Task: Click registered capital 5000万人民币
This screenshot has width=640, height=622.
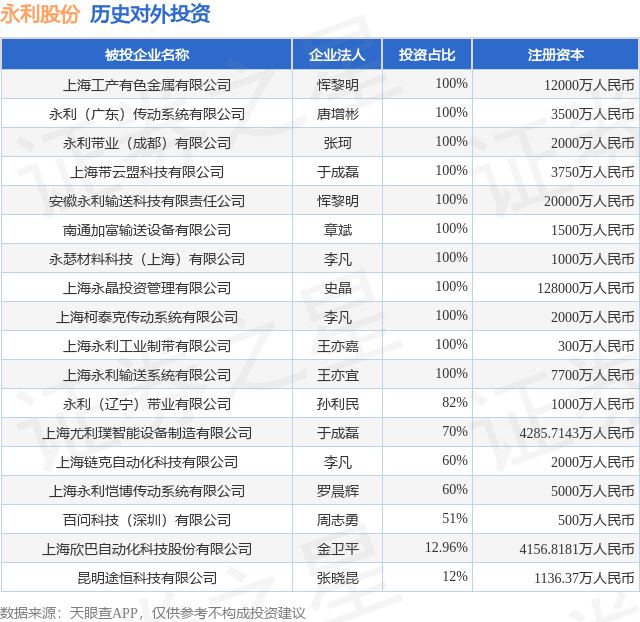Action: tap(592, 491)
